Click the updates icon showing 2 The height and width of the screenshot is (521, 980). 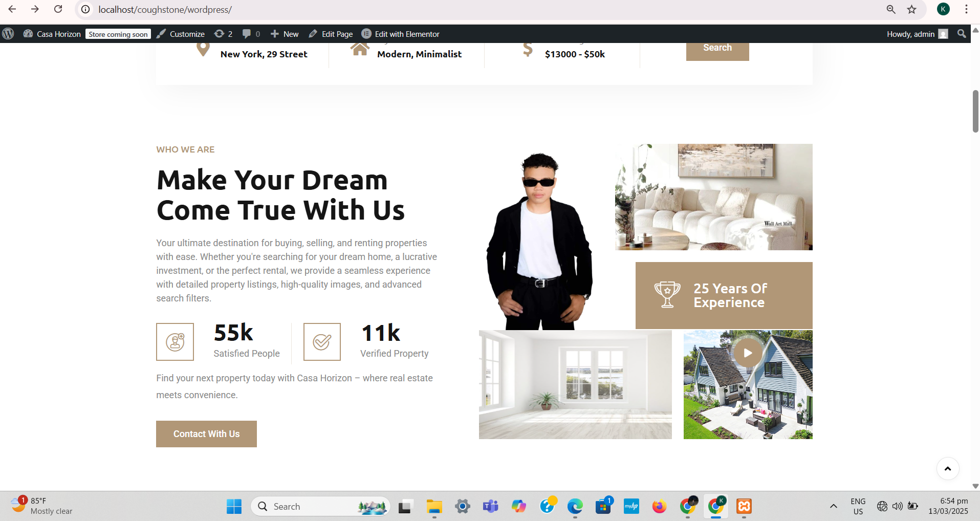tap(223, 34)
